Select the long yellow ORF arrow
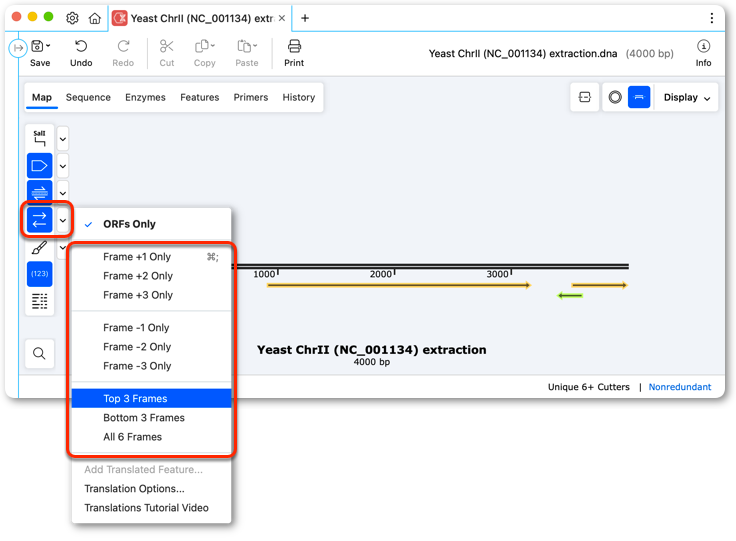736x541 pixels. pyautogui.click(x=399, y=285)
